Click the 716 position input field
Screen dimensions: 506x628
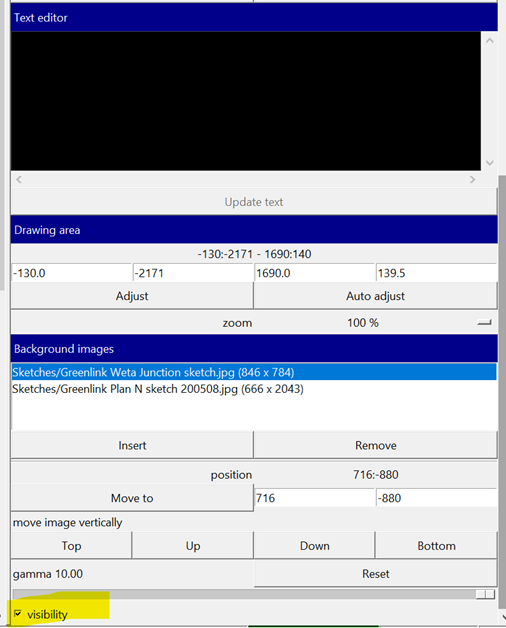click(x=314, y=498)
